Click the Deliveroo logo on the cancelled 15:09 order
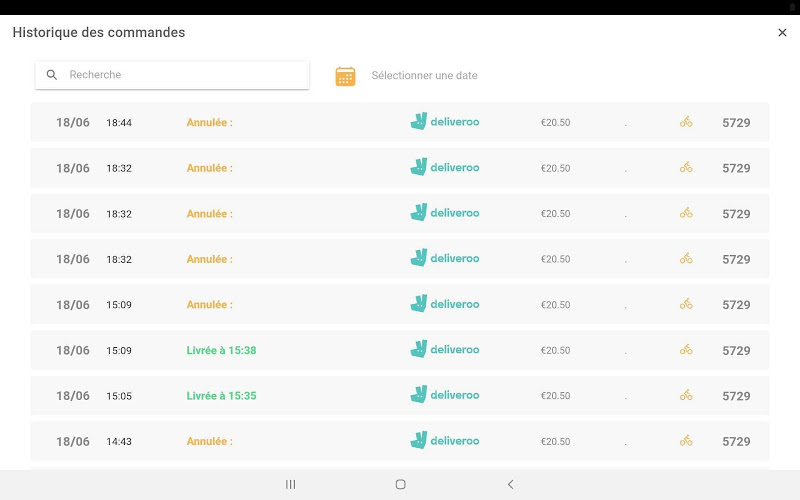This screenshot has height=500, width=800. (445, 304)
